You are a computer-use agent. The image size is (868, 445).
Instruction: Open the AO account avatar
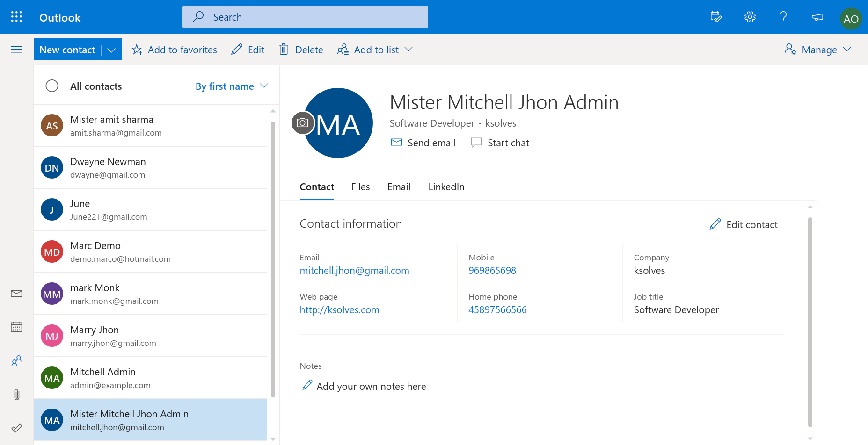click(x=851, y=19)
